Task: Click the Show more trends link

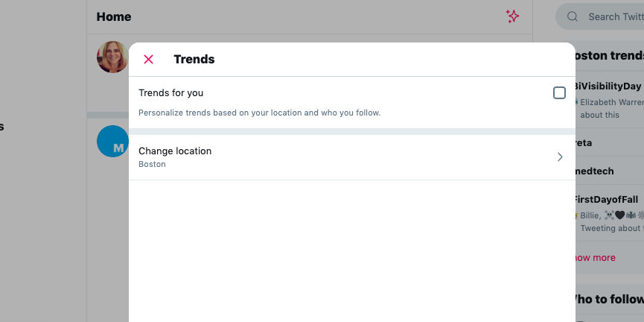Action: coord(596,258)
